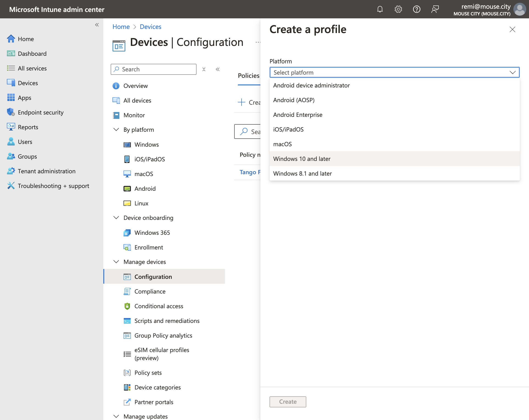The image size is (529, 420).
Task: Collapse the By platform section
Action: pyautogui.click(x=116, y=129)
